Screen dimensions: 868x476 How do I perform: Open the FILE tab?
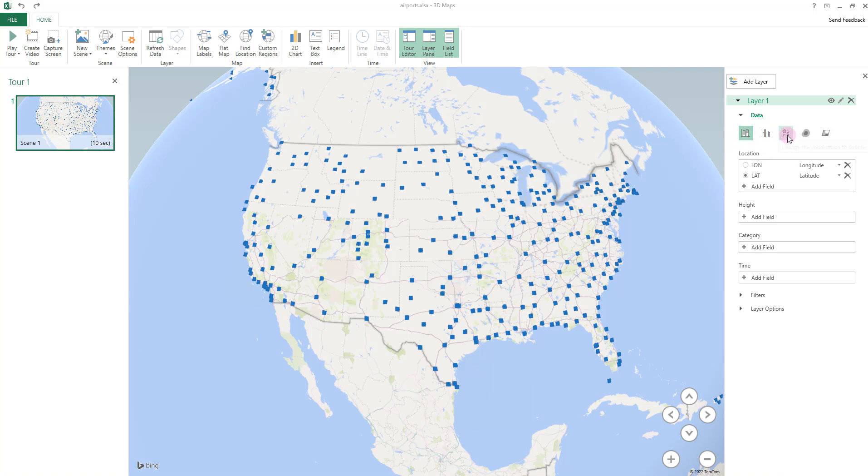(12, 20)
